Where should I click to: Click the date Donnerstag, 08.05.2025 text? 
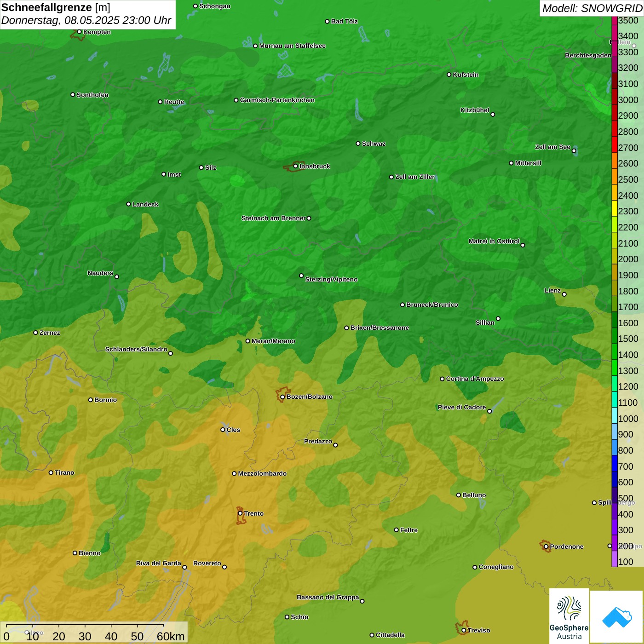[60, 21]
